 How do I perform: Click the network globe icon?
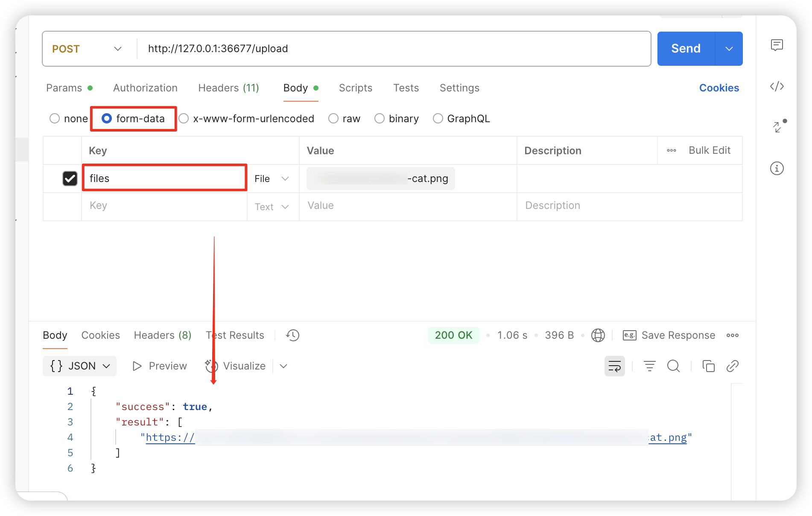[x=598, y=335]
